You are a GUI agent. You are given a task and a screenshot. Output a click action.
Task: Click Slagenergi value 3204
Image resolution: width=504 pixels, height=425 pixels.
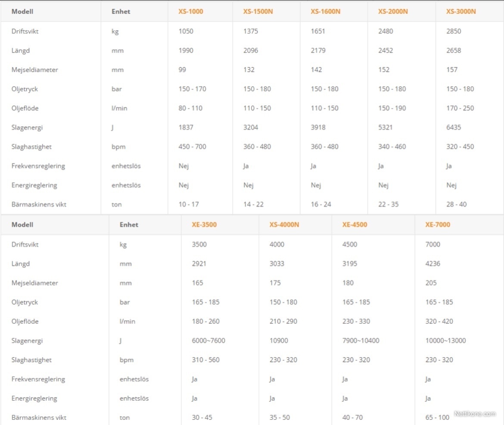pyautogui.click(x=250, y=127)
